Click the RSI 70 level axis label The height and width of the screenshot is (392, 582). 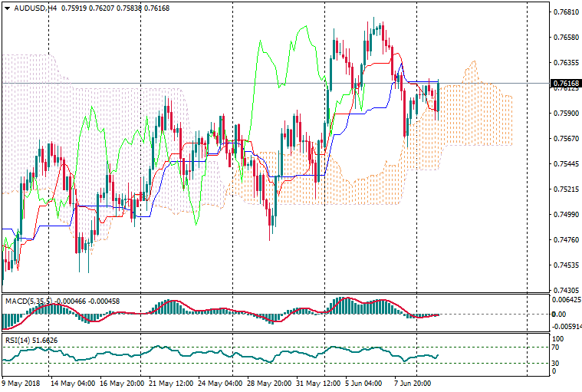557,348
